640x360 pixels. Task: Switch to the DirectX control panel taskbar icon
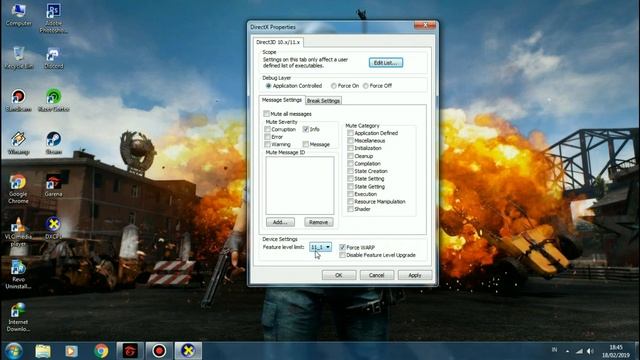click(x=188, y=351)
